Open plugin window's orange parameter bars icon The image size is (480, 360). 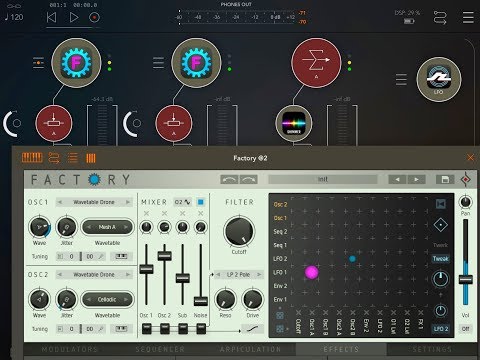(x=91, y=158)
